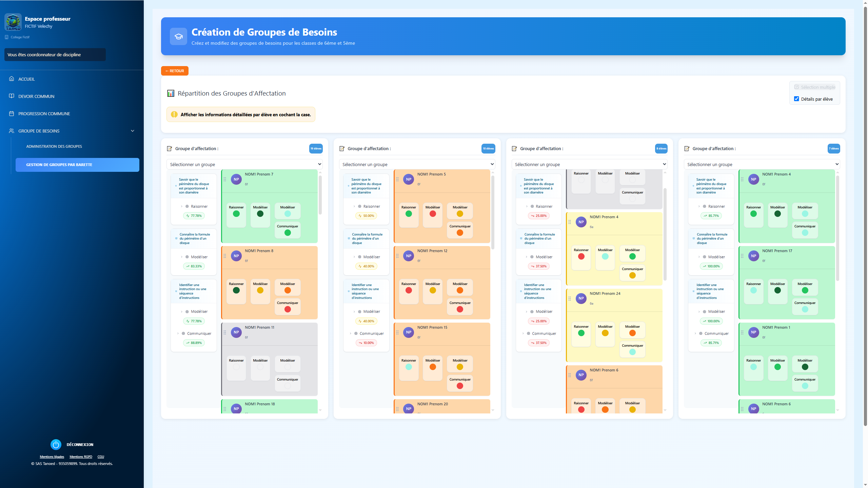Click the graduation cap header icon
This screenshot has width=868, height=488.
178,36
